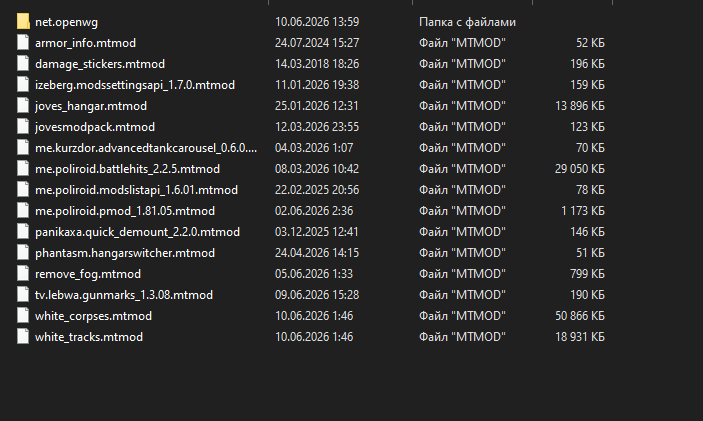This screenshot has height=421, width=703.
Task: Select the tv.lebwa.gunmarks_1.3.08.mtmod file name
Action: [x=124, y=295]
